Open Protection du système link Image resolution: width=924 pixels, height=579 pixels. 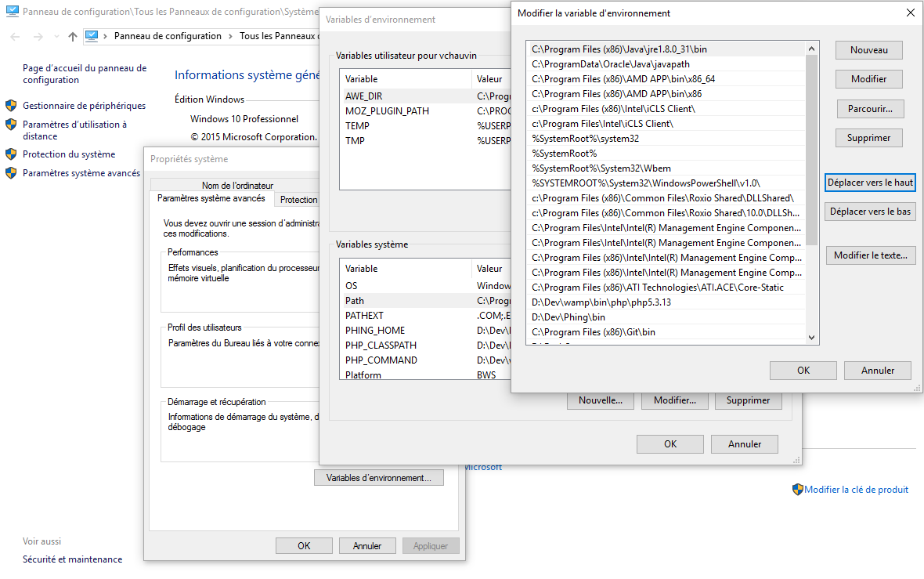coord(69,154)
